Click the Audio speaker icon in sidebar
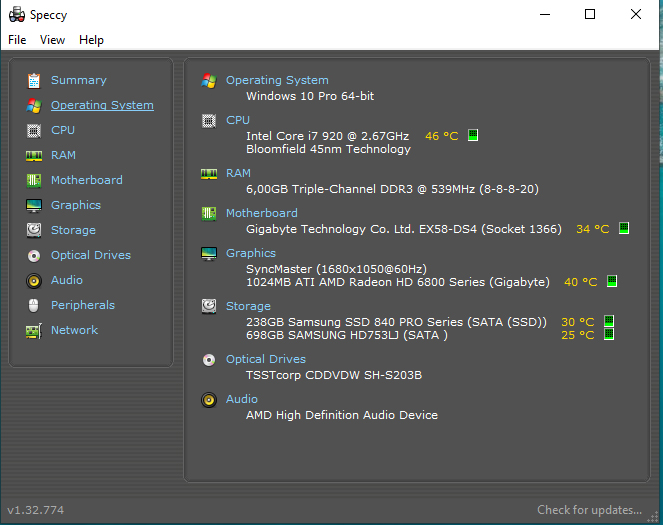Viewport: 663px width, 525px height. (34, 280)
